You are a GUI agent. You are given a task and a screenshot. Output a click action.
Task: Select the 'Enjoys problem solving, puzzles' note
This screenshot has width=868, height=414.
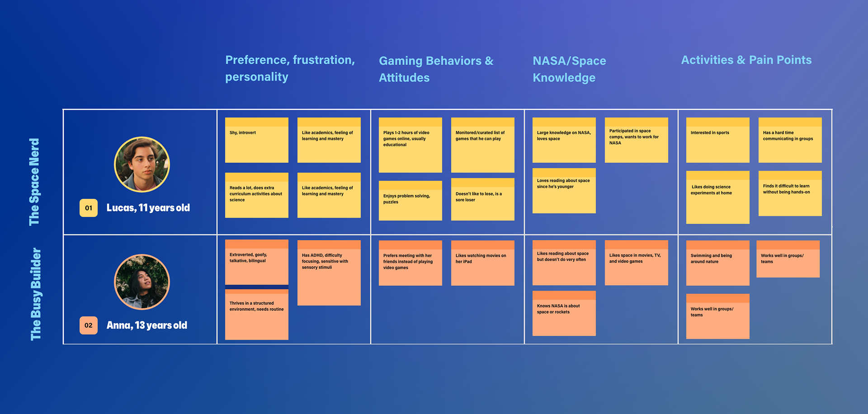(410, 201)
